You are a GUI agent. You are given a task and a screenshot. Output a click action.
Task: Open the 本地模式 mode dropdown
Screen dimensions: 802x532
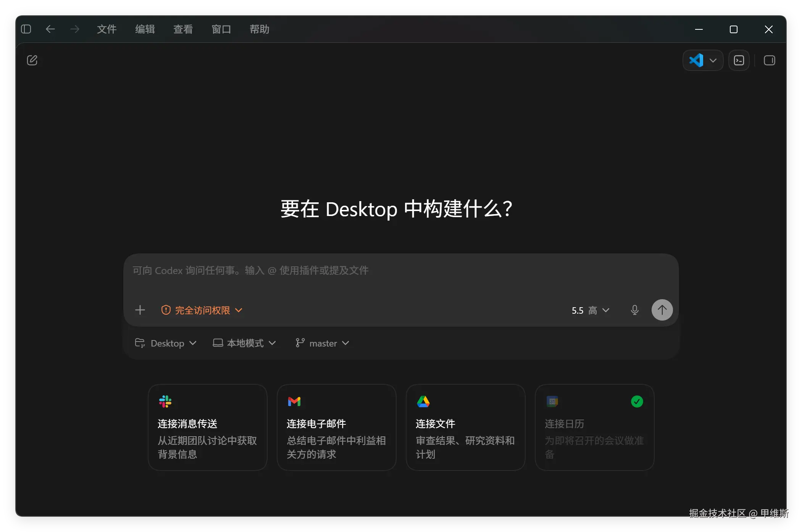(x=244, y=343)
